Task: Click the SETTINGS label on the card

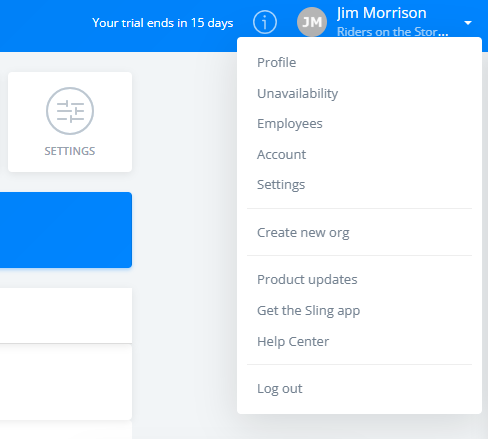Action: [x=70, y=151]
